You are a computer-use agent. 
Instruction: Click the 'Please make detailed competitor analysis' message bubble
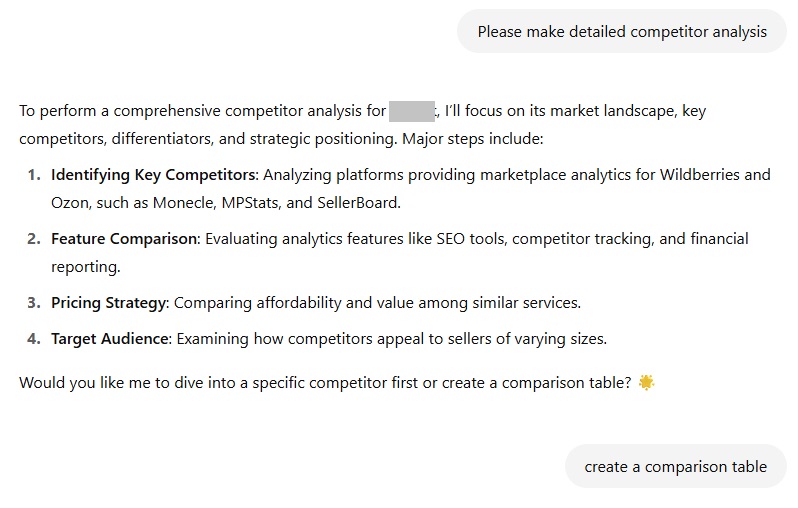click(622, 32)
